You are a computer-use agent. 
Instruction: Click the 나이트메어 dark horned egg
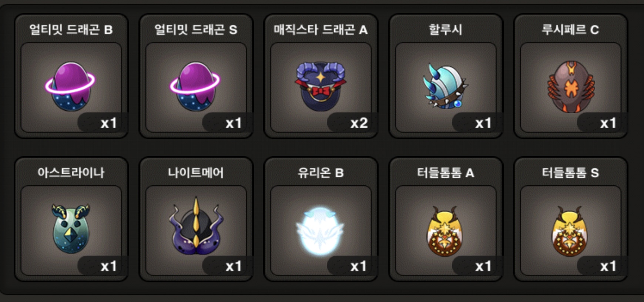[196, 226]
